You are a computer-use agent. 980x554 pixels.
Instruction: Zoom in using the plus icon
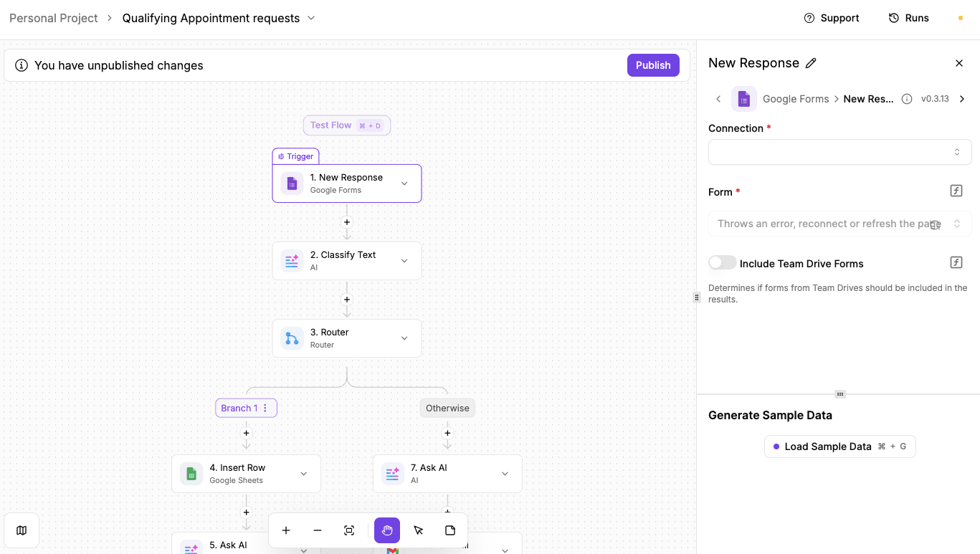tap(286, 530)
